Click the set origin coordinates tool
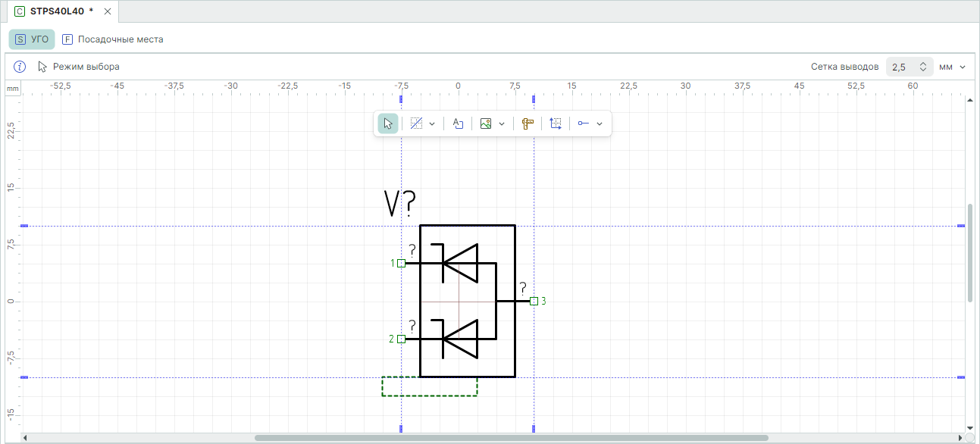 pyautogui.click(x=556, y=124)
